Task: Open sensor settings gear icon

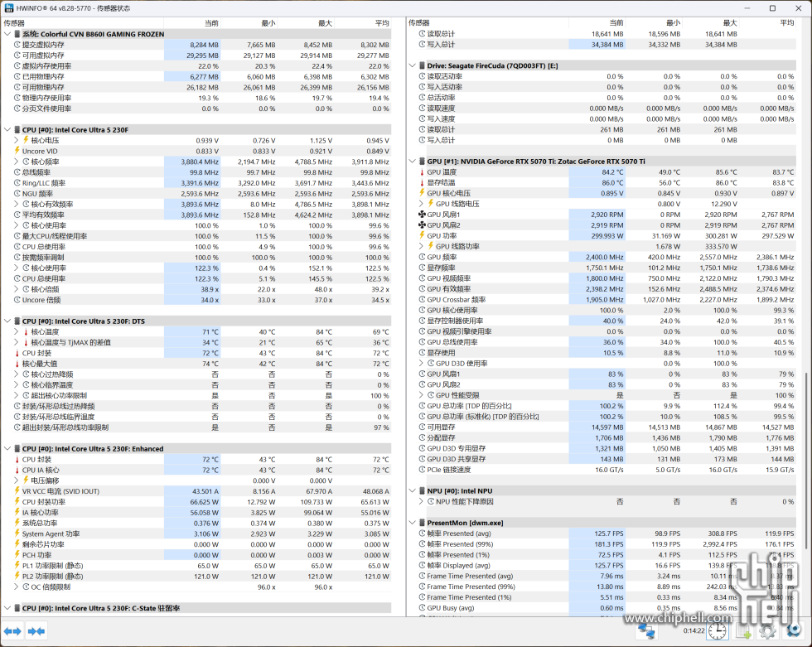Action: click(x=766, y=631)
